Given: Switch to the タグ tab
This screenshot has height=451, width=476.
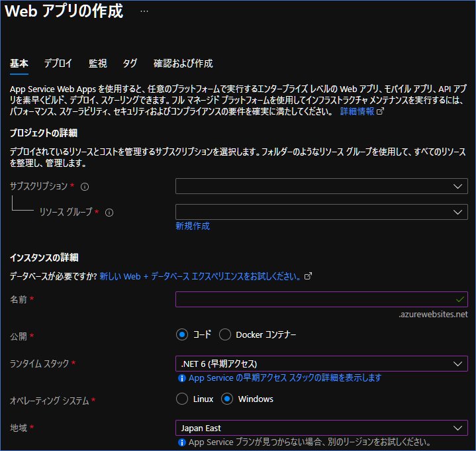Looking at the screenshot, I should coord(130,64).
